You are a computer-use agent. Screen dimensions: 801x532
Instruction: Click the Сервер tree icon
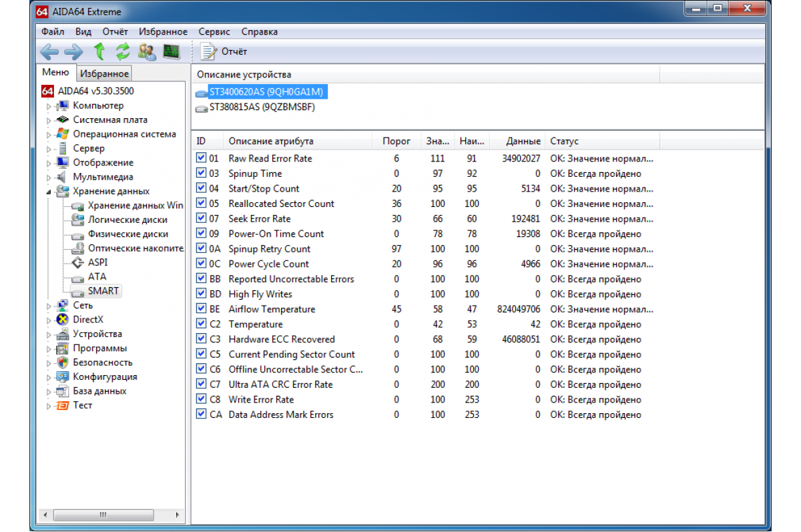[x=63, y=148]
